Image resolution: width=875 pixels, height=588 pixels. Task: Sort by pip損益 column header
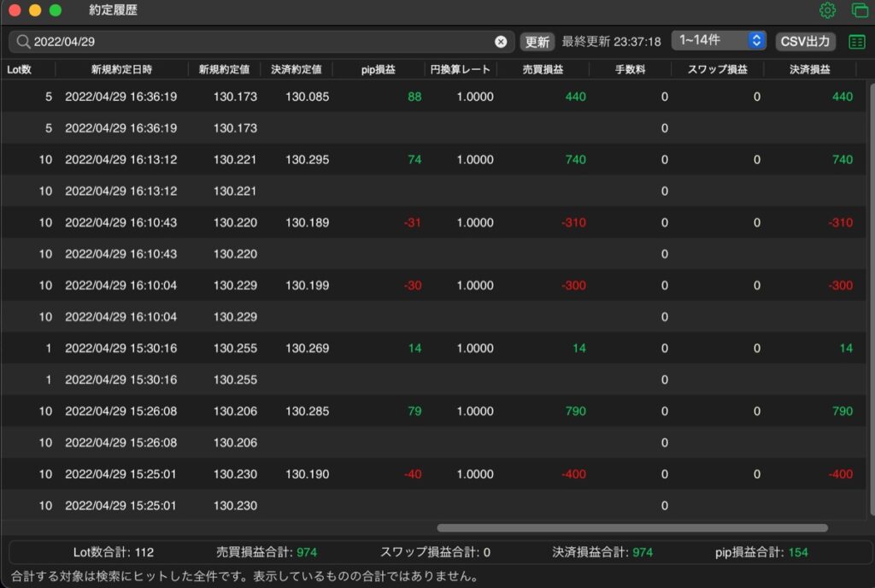(x=378, y=70)
